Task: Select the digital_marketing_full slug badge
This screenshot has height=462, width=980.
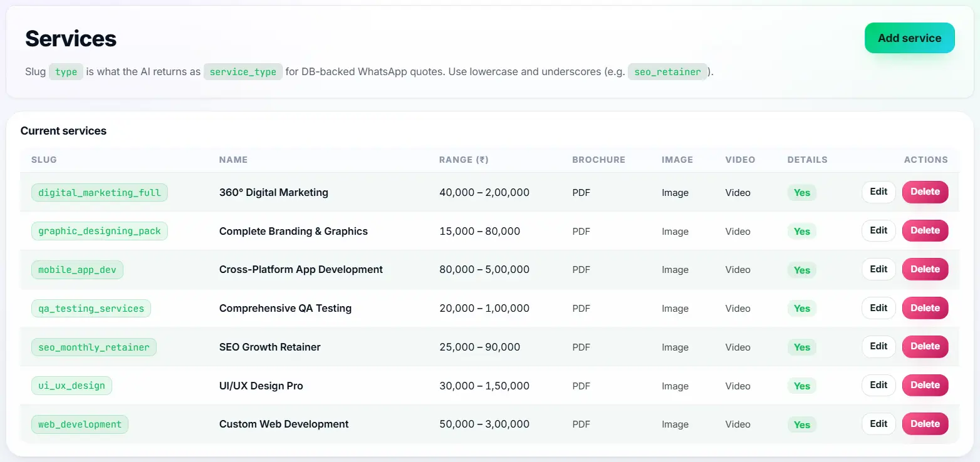Action: tap(100, 193)
